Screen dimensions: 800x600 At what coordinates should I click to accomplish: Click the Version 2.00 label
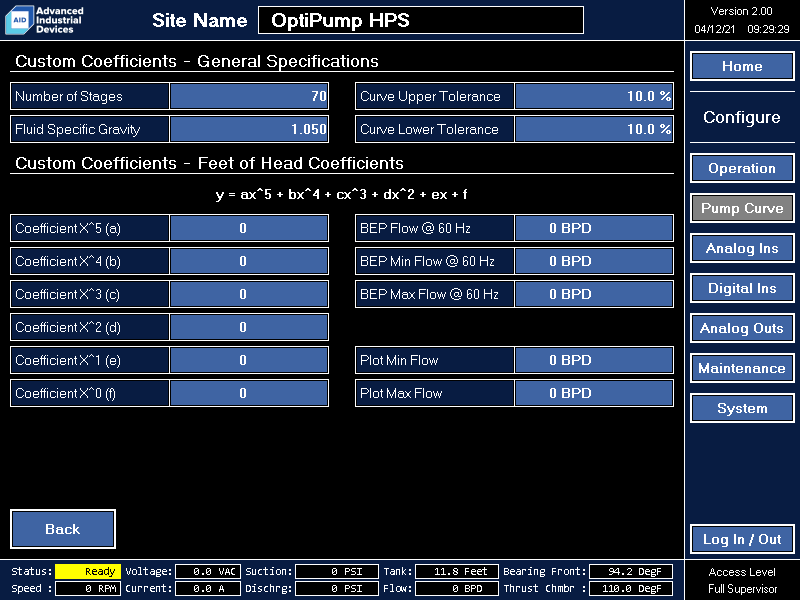(x=741, y=11)
